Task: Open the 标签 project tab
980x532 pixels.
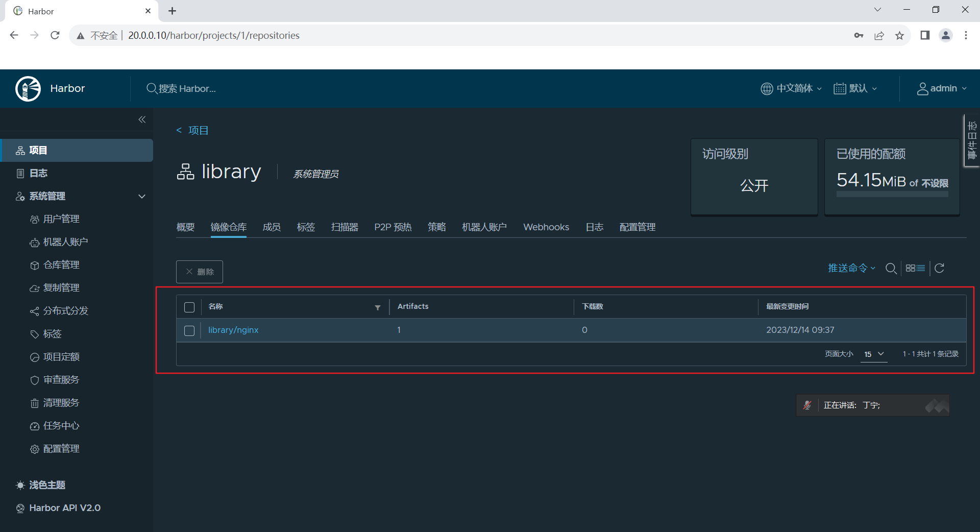Action: pos(306,227)
